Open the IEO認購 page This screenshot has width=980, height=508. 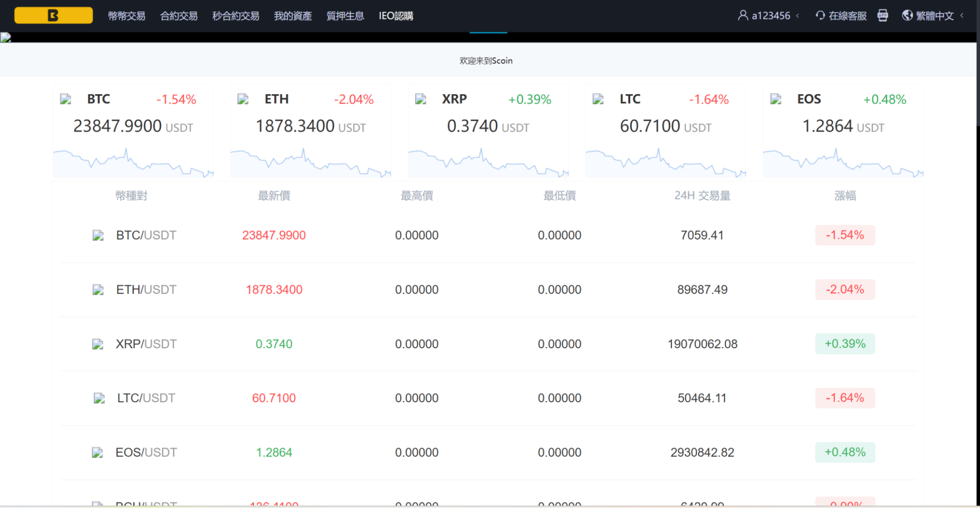click(396, 15)
